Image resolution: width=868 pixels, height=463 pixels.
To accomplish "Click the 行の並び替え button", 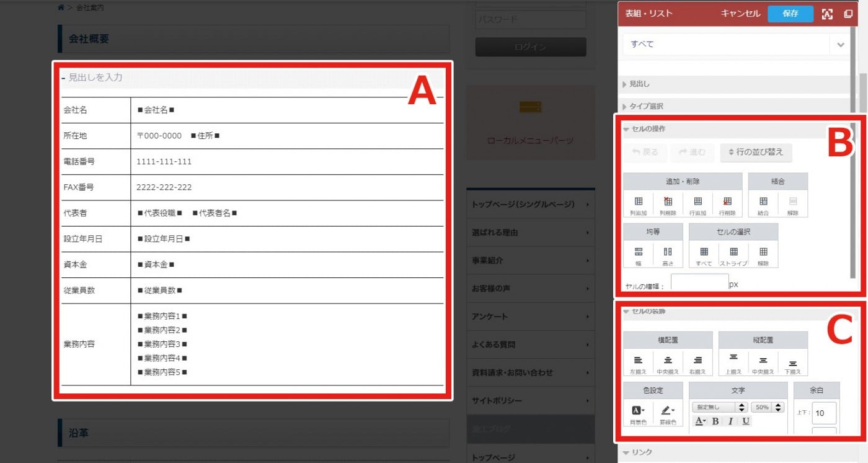I will click(756, 152).
